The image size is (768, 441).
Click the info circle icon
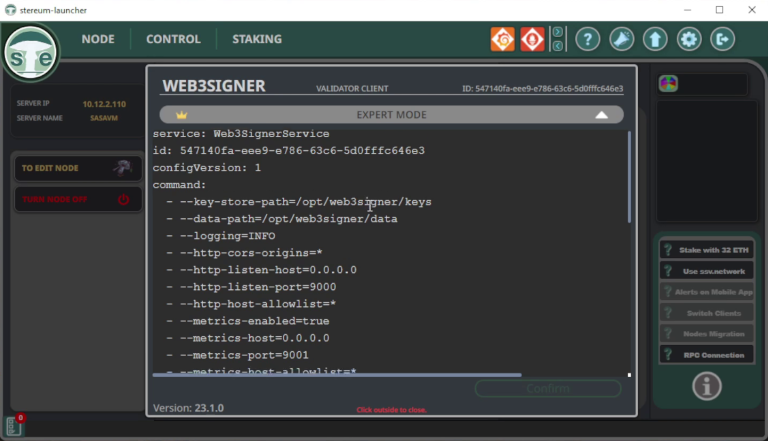(707, 386)
